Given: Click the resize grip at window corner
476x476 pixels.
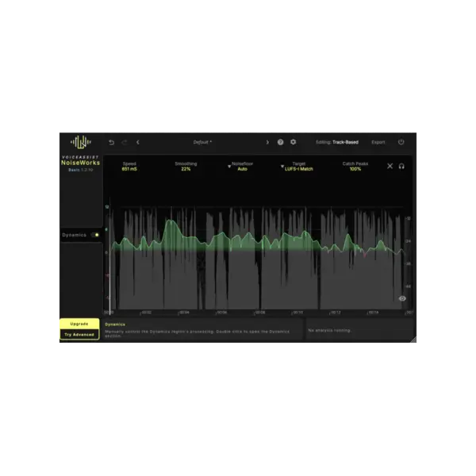Looking at the screenshot, I should tap(413, 340).
